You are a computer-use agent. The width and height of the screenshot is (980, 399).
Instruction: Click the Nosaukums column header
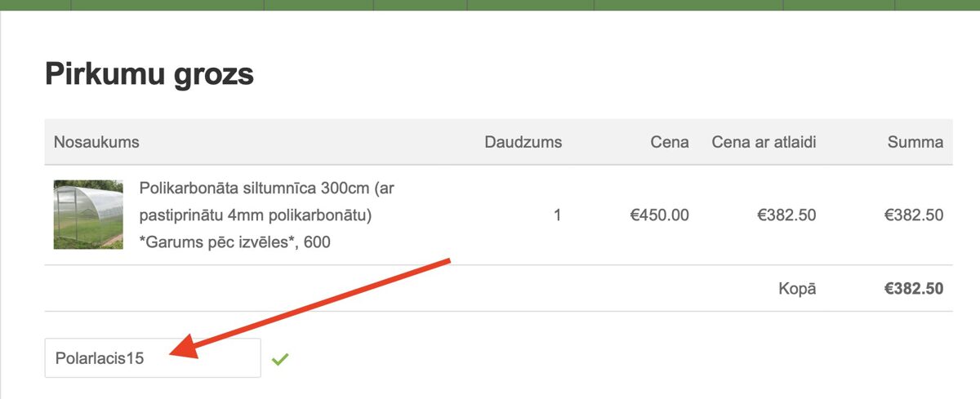[96, 142]
